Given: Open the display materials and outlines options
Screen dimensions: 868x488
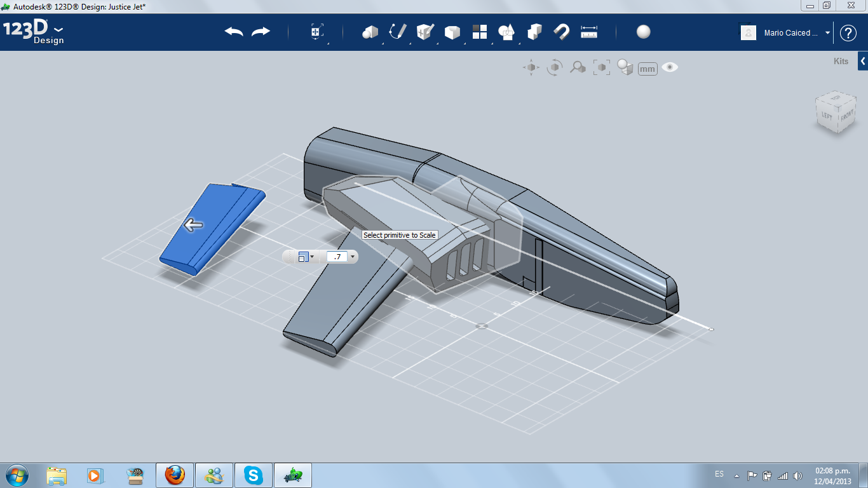Looking at the screenshot, I should (625, 67).
